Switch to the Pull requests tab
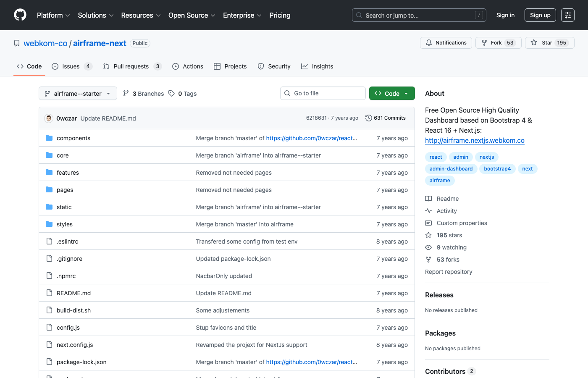The height and width of the screenshot is (378, 588). (x=131, y=66)
